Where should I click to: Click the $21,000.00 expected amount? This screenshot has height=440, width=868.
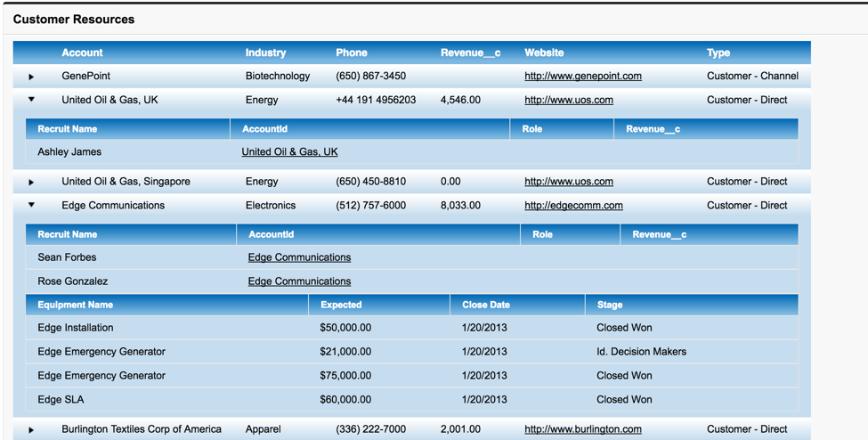pos(345,351)
